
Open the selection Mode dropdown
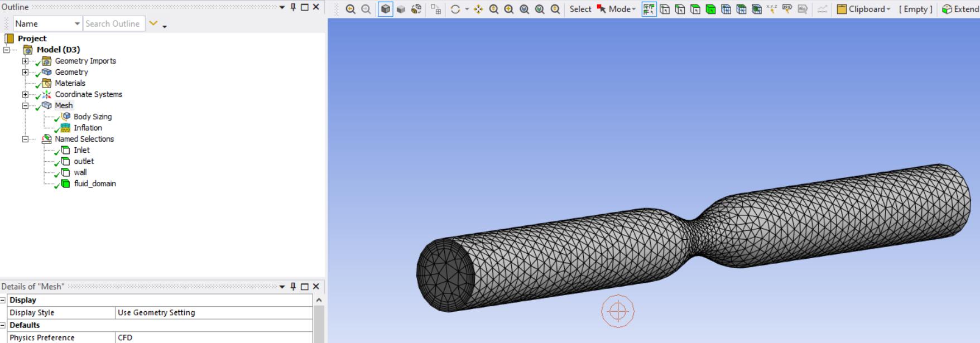(617, 9)
